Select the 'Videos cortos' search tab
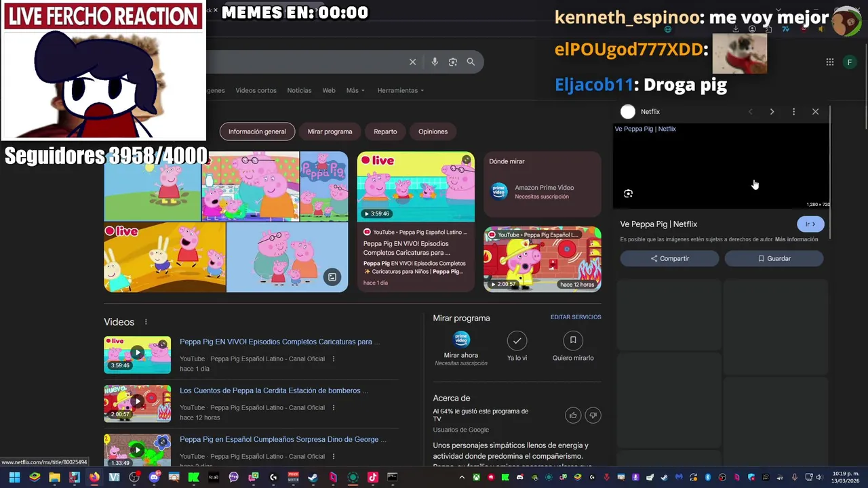The width and height of the screenshot is (868, 488). click(x=256, y=90)
